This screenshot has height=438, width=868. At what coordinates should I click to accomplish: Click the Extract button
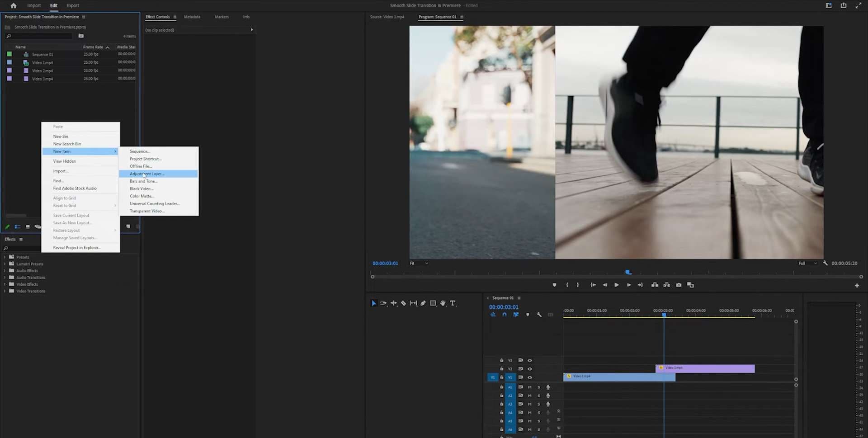tap(667, 285)
